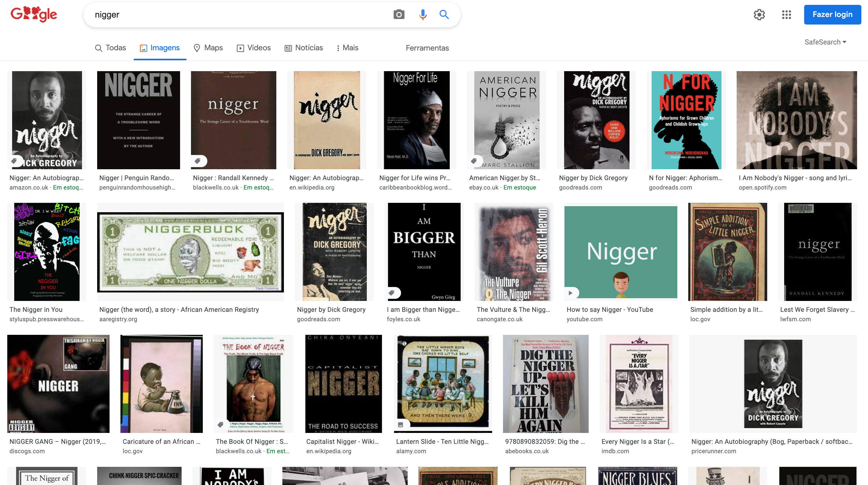The width and height of the screenshot is (868, 485).
Task: Click the 'Lest We Forget Slavery' result title
Action: click(817, 309)
